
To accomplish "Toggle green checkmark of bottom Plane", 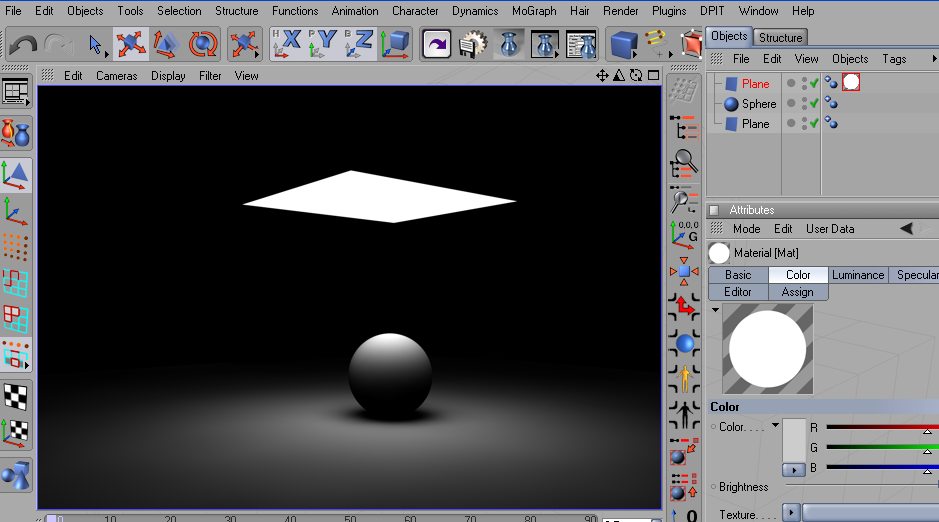I will point(813,123).
